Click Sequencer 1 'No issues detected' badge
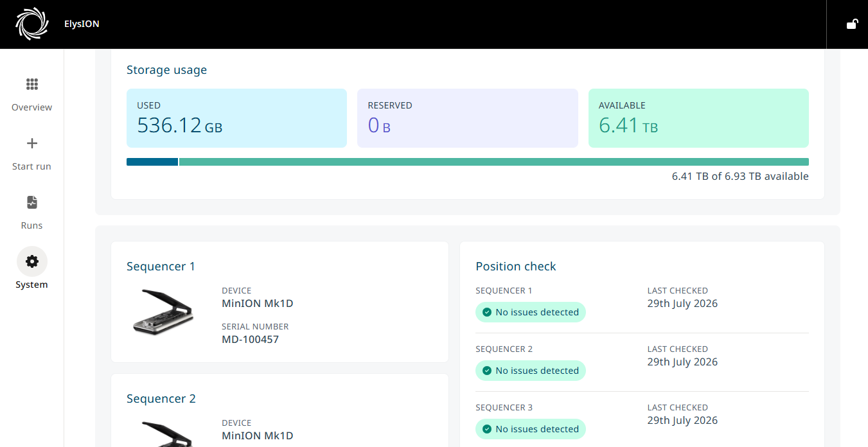This screenshot has width=868, height=447. click(531, 312)
